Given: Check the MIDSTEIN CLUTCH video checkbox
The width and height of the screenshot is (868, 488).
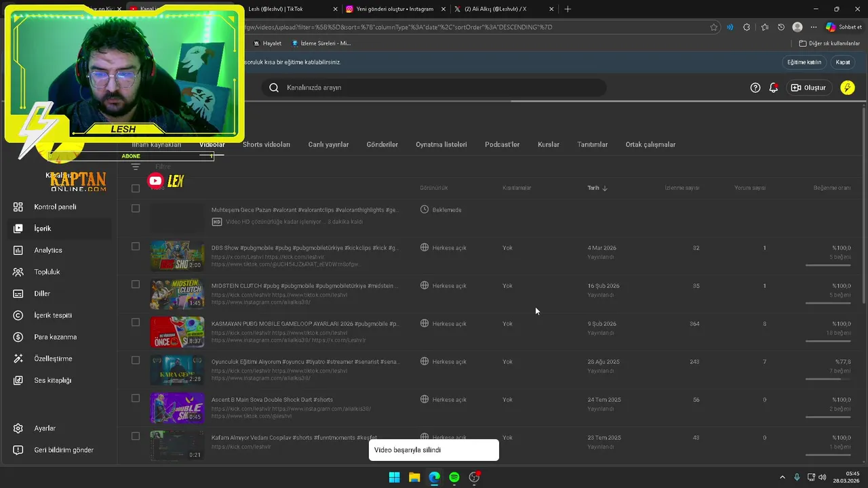Looking at the screenshot, I should pyautogui.click(x=136, y=284).
